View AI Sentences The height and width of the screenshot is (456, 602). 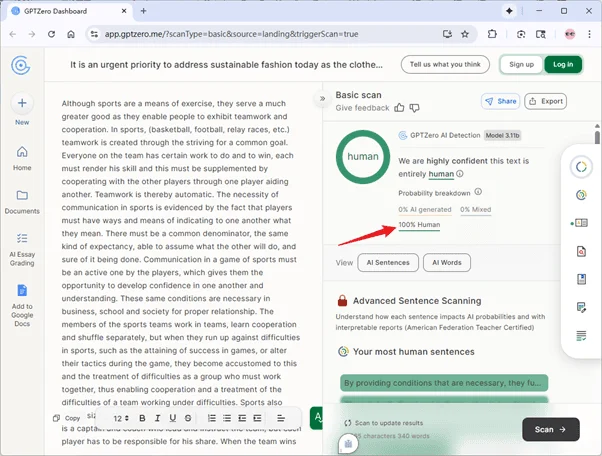point(388,263)
